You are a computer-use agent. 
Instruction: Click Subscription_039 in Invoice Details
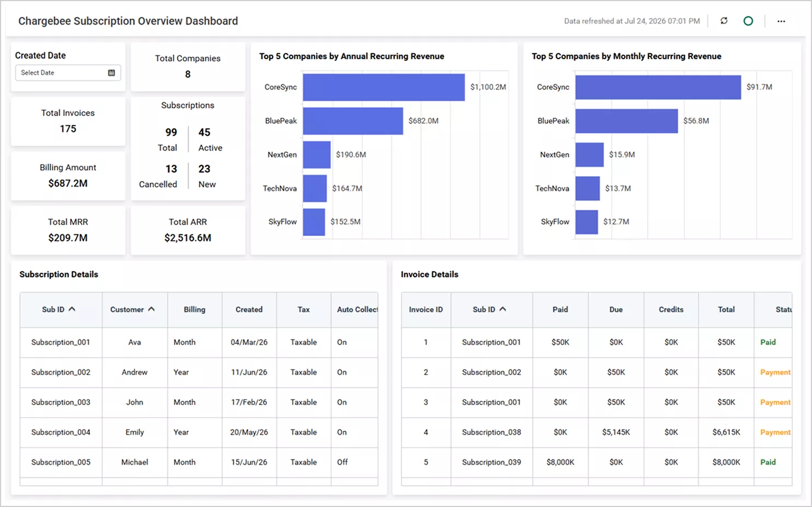point(491,462)
